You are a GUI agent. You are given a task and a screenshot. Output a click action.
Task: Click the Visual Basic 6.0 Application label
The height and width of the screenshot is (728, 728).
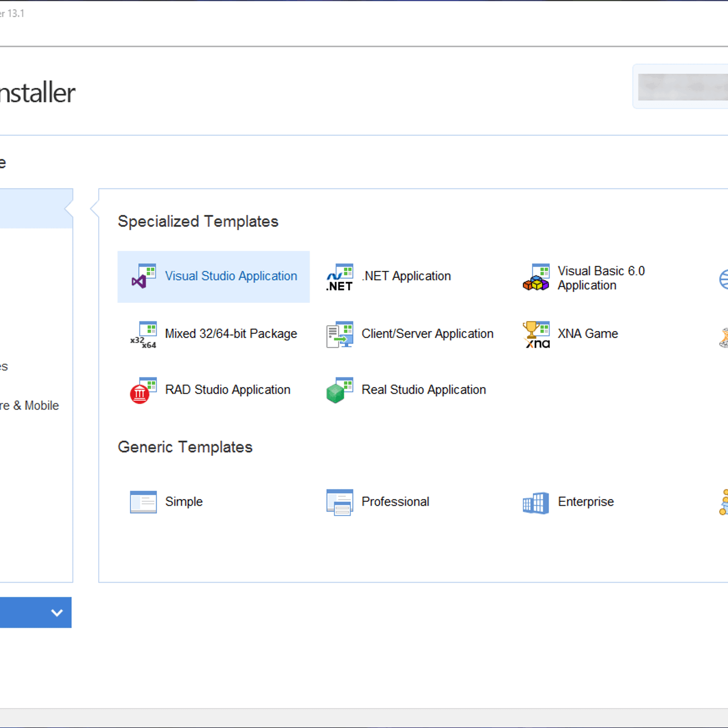(601, 278)
